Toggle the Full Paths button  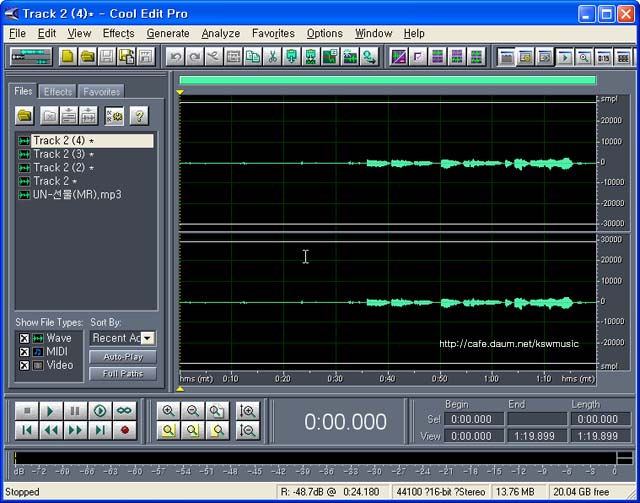[x=123, y=374]
